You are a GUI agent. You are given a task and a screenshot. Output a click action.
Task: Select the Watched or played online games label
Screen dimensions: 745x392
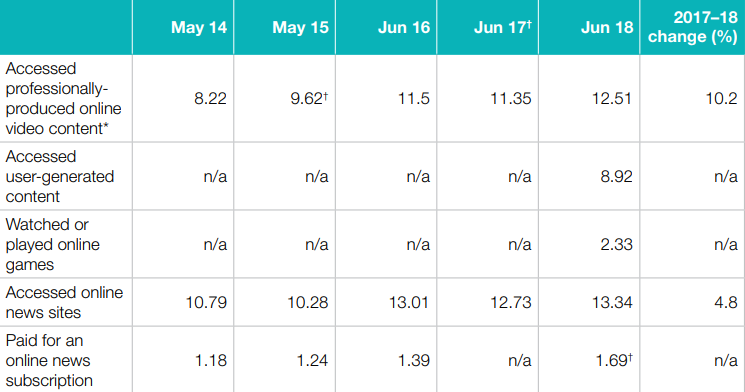[x=53, y=244]
